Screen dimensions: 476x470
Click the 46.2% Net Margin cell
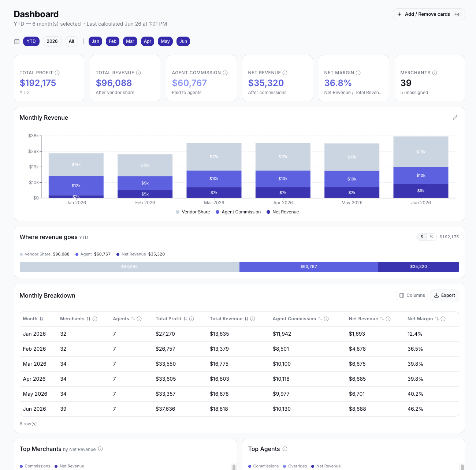pos(415,409)
